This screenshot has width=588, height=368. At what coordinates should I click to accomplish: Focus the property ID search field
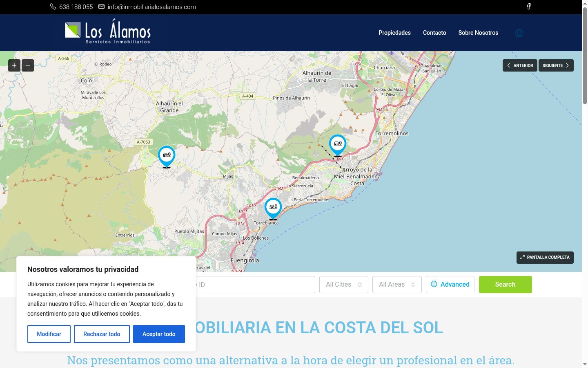(255, 285)
